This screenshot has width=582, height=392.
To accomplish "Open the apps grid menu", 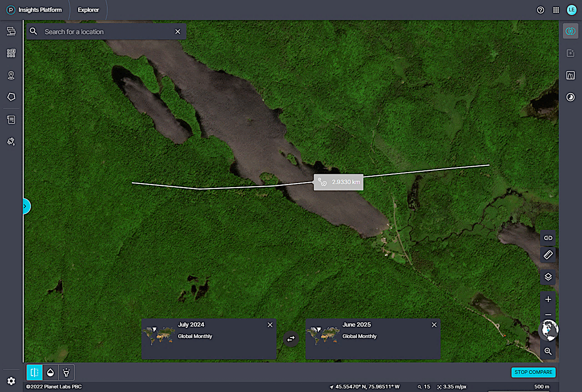I will pos(556,10).
